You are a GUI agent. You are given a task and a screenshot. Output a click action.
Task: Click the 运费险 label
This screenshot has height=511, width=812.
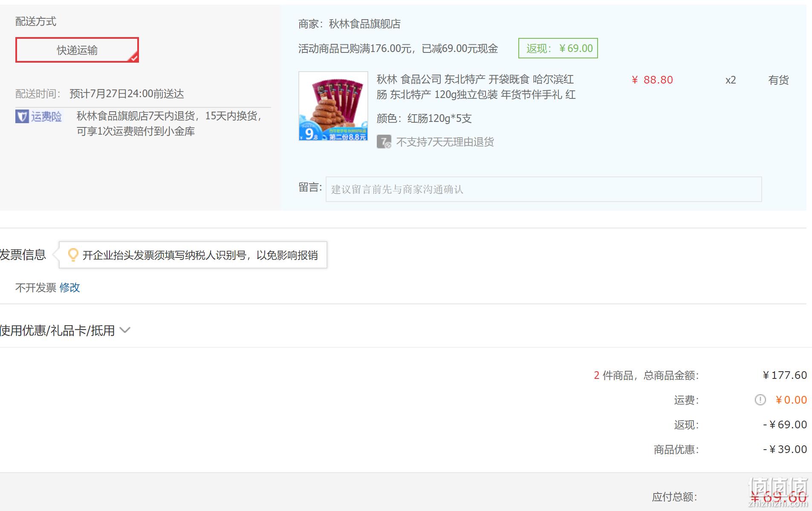pyautogui.click(x=46, y=116)
